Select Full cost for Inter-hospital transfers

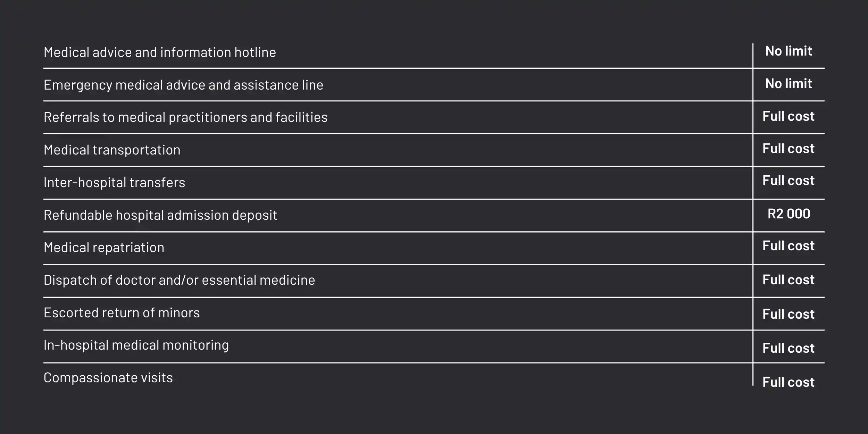(x=788, y=181)
